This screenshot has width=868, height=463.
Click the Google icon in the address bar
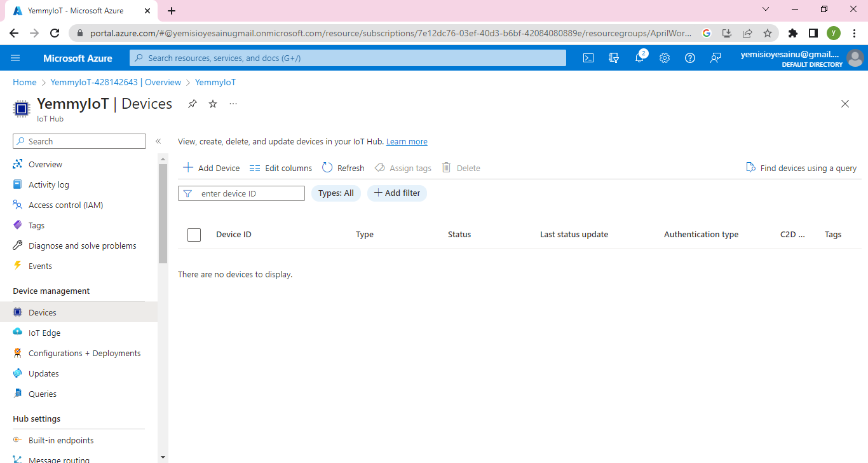(707, 33)
